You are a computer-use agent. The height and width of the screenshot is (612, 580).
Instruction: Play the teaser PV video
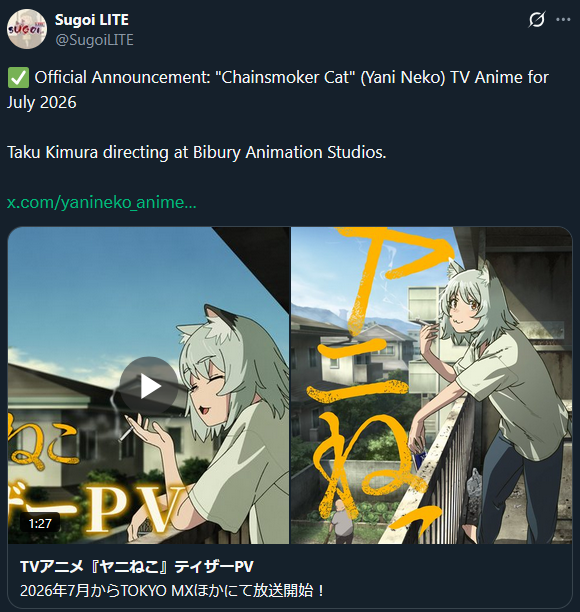[x=149, y=386]
